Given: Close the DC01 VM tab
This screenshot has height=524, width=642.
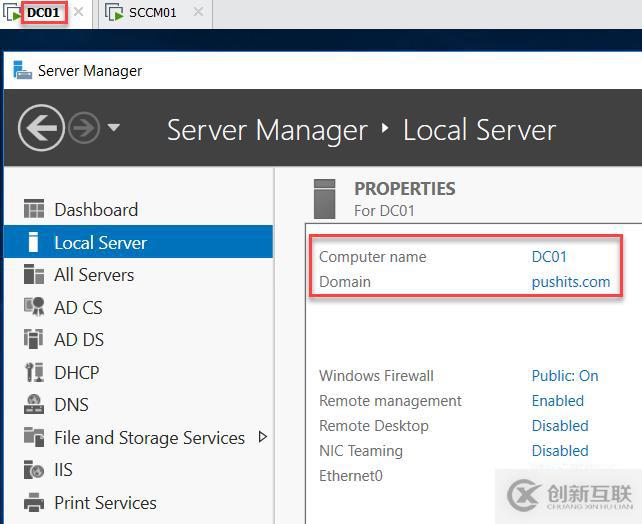Looking at the screenshot, I should [x=79, y=12].
